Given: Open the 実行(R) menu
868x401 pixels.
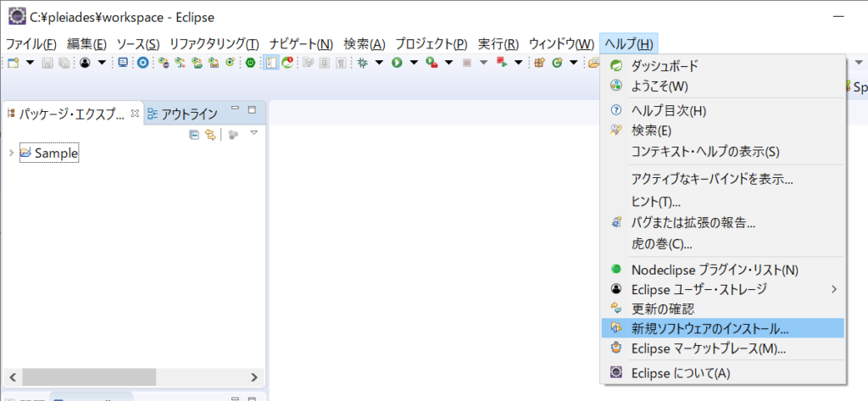Looking at the screenshot, I should pyautogui.click(x=498, y=43).
